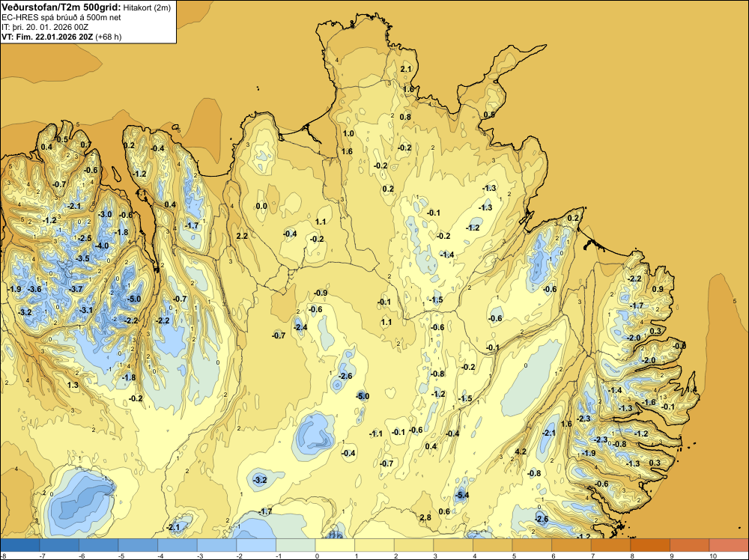749x560 pixels.
Task: Click legend swatch between 0 and 1
Action: [x=335, y=545]
